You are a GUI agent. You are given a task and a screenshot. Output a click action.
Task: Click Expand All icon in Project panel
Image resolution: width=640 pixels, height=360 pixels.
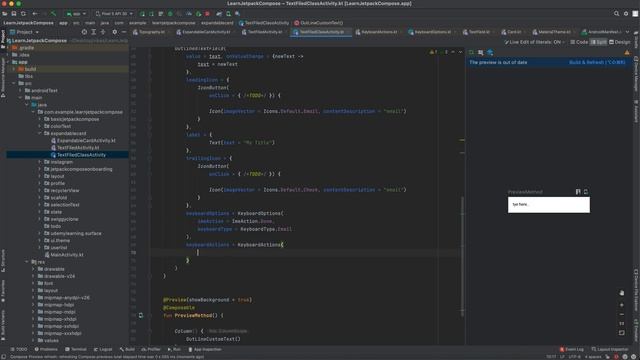pyautogui.click(x=93, y=32)
